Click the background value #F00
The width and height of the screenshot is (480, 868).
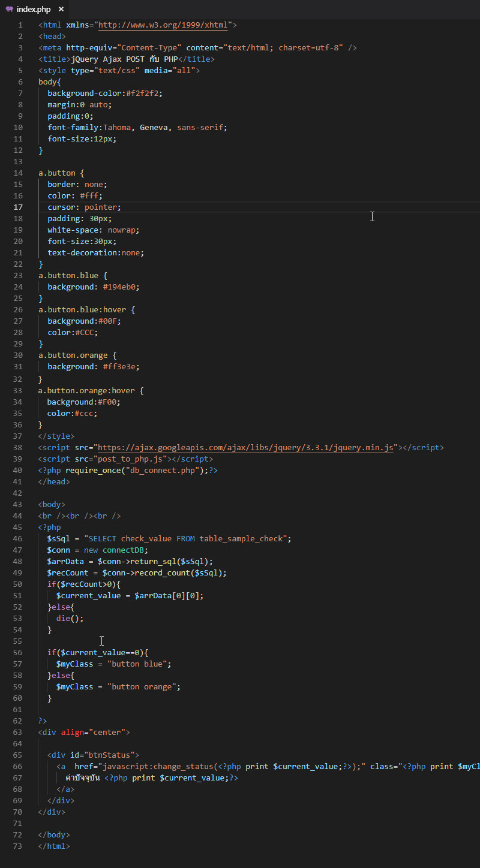[x=107, y=402]
